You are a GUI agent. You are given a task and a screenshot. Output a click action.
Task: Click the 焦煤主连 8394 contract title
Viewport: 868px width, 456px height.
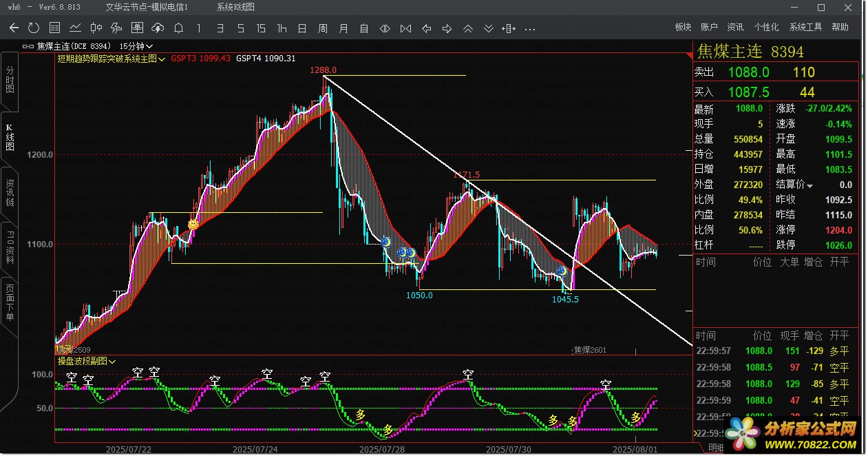(750, 52)
